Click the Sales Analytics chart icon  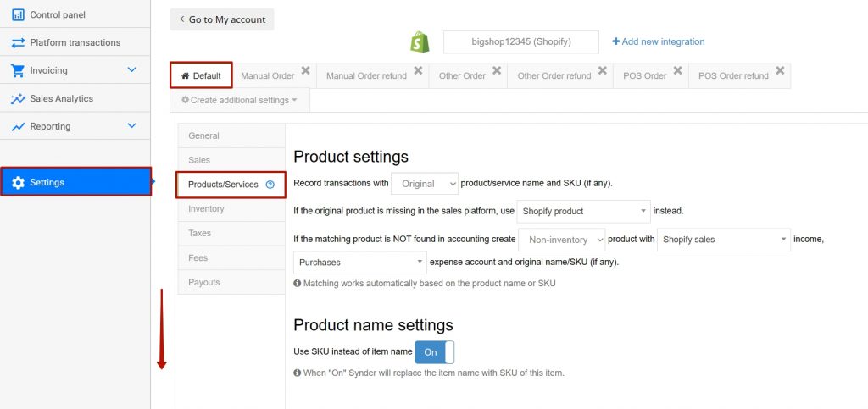point(18,98)
